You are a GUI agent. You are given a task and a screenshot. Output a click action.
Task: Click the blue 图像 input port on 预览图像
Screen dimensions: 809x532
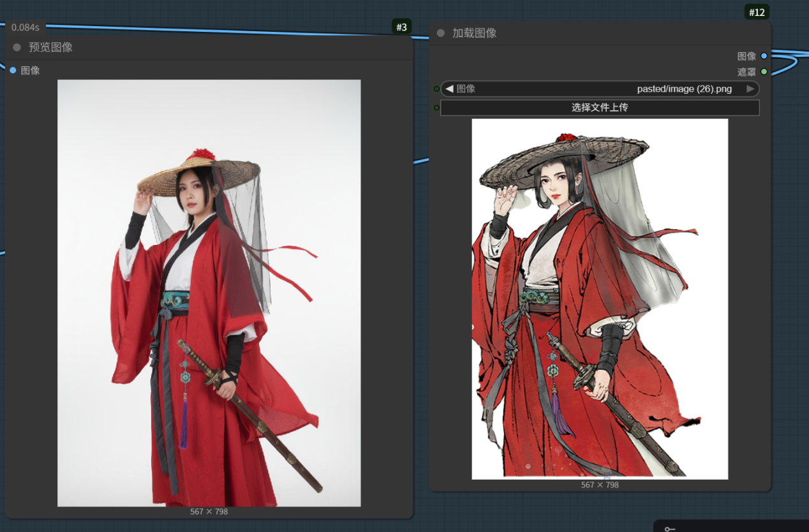[x=13, y=70]
